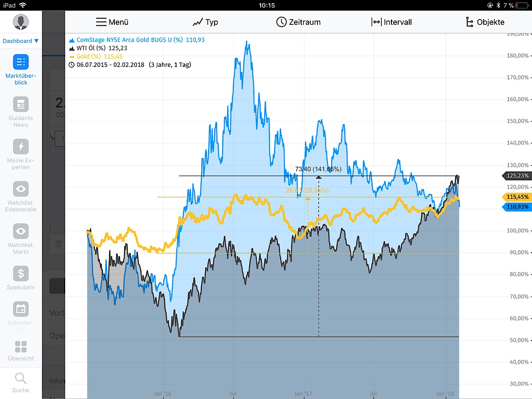The image size is (532, 399).
Task: Open the Objekte drawing tools menu
Action: pyautogui.click(x=486, y=22)
